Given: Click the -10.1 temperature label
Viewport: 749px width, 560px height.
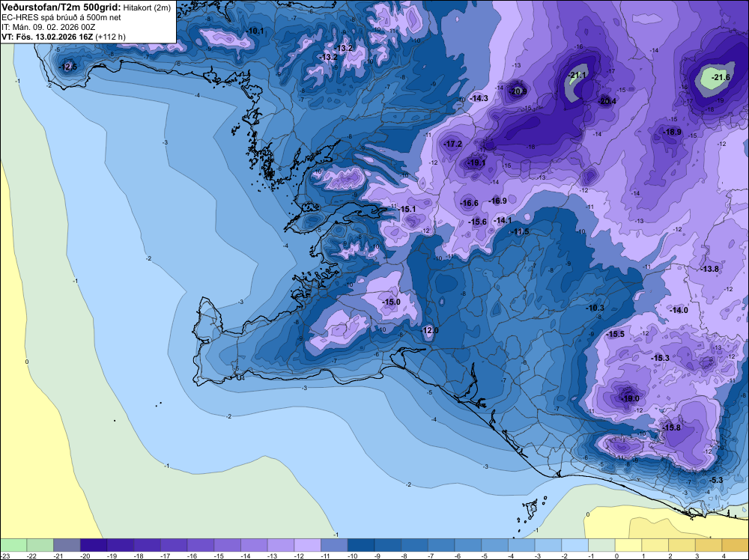Looking at the screenshot, I should 255,31.
